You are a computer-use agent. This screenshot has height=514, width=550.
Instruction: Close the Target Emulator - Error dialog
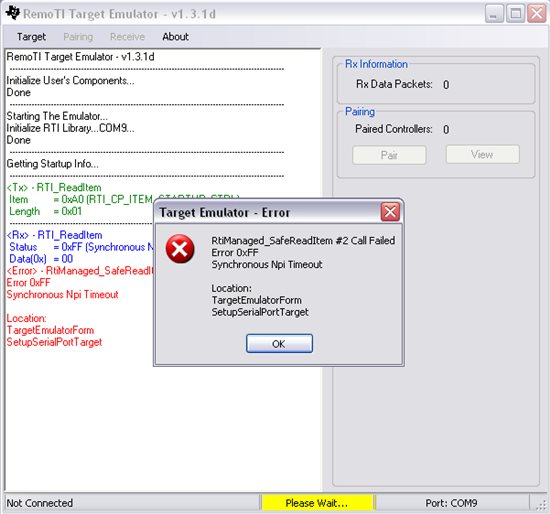(x=390, y=212)
